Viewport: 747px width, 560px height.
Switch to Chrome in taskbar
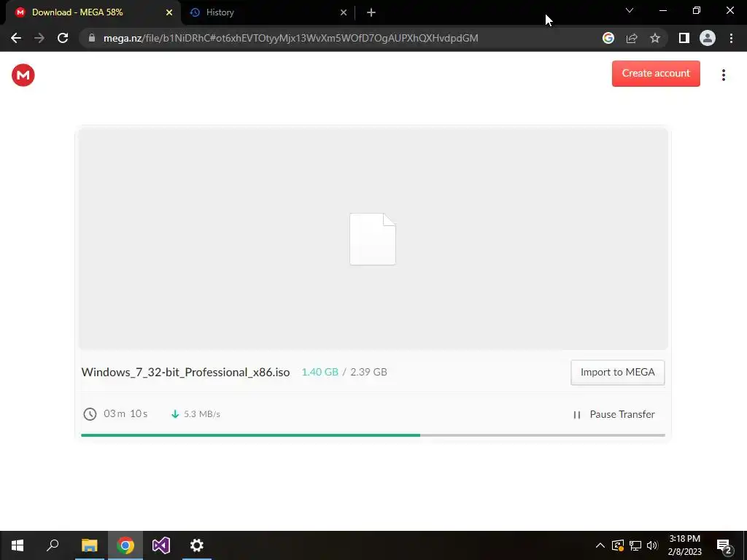[x=125, y=545]
